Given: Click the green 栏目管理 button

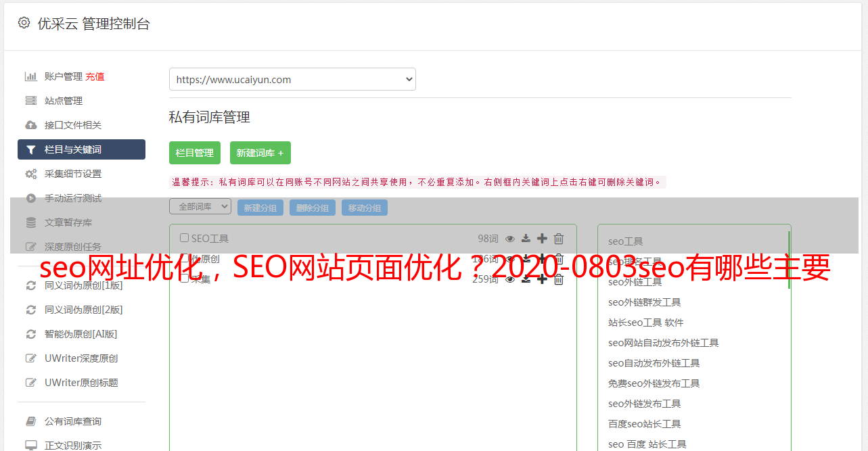Looking at the screenshot, I should point(195,153).
